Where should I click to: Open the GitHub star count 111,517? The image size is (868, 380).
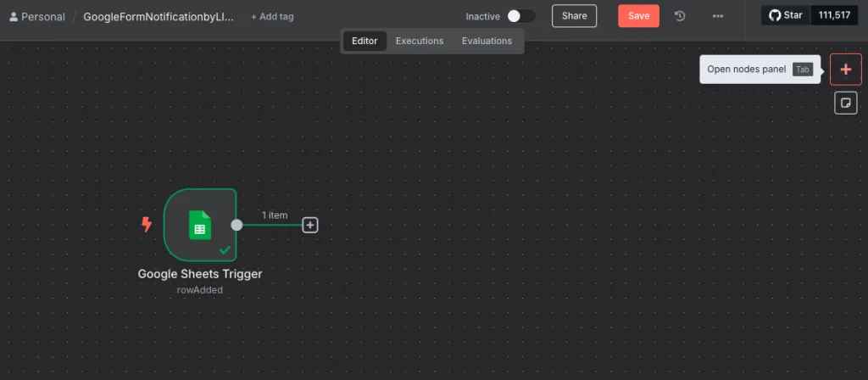click(x=834, y=15)
